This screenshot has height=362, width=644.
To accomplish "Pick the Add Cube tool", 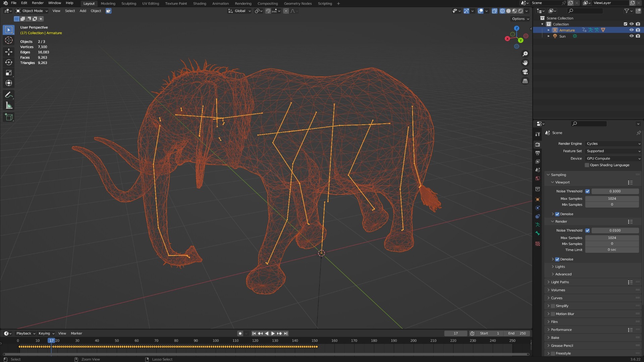I will tap(9, 117).
